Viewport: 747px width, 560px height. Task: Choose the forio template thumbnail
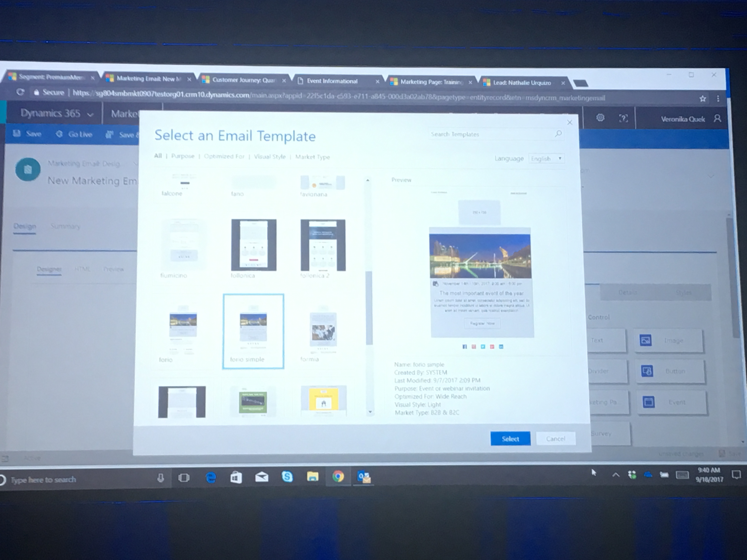(183, 329)
